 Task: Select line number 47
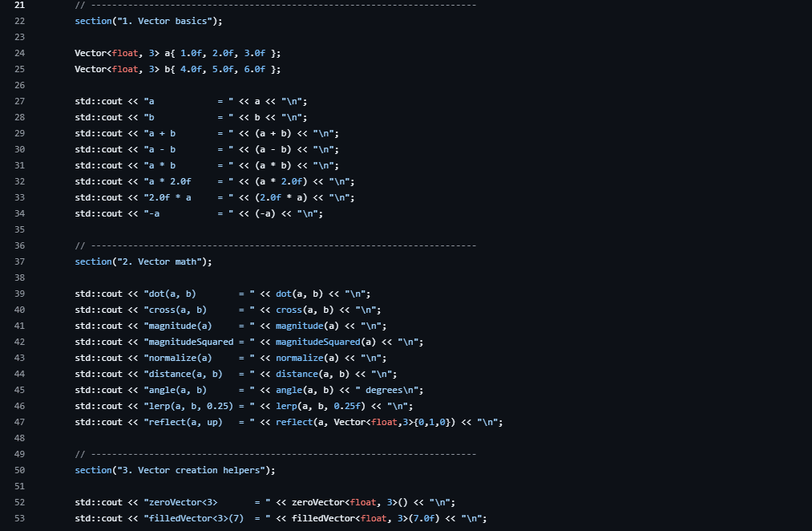[20, 422]
